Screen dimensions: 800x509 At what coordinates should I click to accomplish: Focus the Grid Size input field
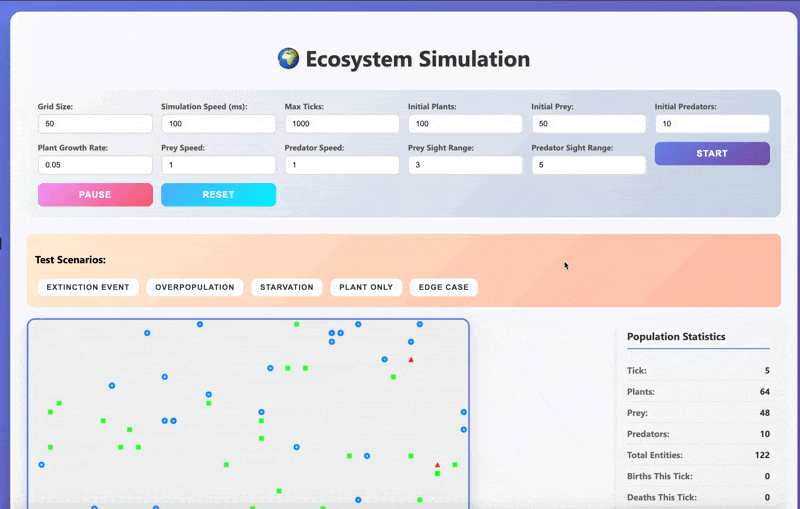coord(95,124)
